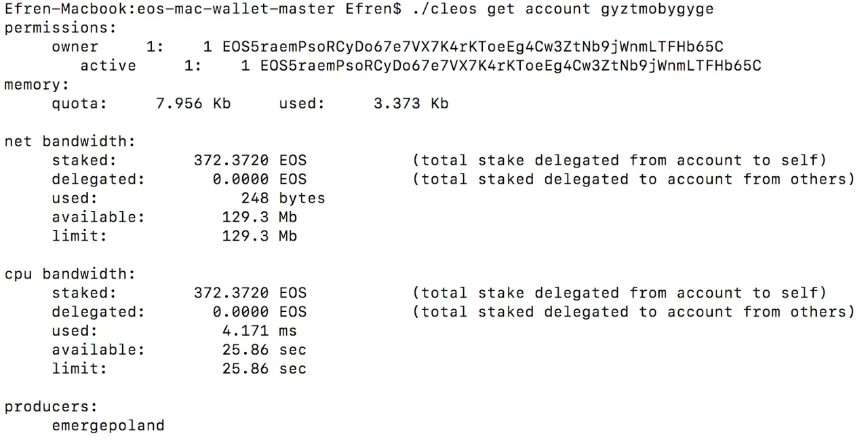Click the producer name emergepoland
The width and height of the screenshot is (868, 442).
point(108,426)
